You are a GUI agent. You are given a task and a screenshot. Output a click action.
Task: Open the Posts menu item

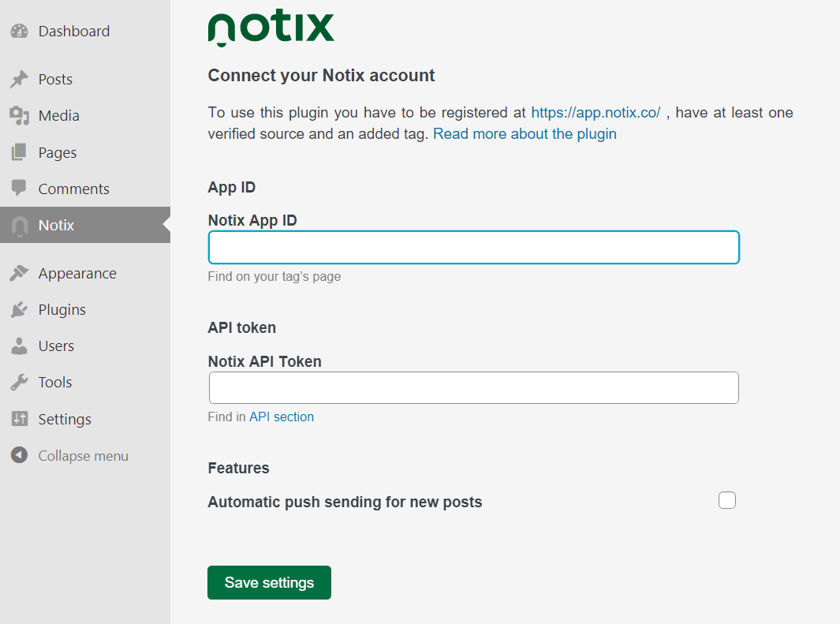click(x=55, y=79)
